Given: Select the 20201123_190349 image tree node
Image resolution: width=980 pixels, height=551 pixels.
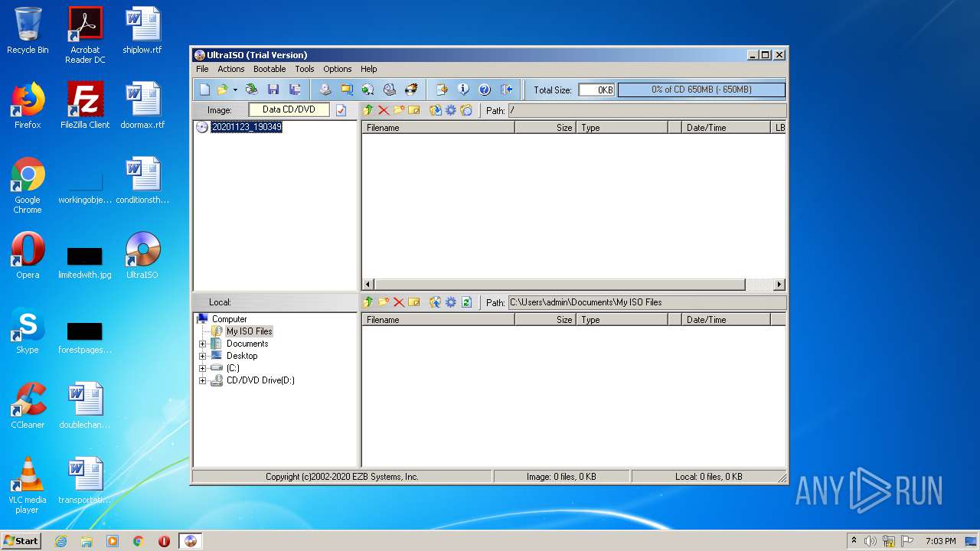Looking at the screenshot, I should click(x=247, y=127).
